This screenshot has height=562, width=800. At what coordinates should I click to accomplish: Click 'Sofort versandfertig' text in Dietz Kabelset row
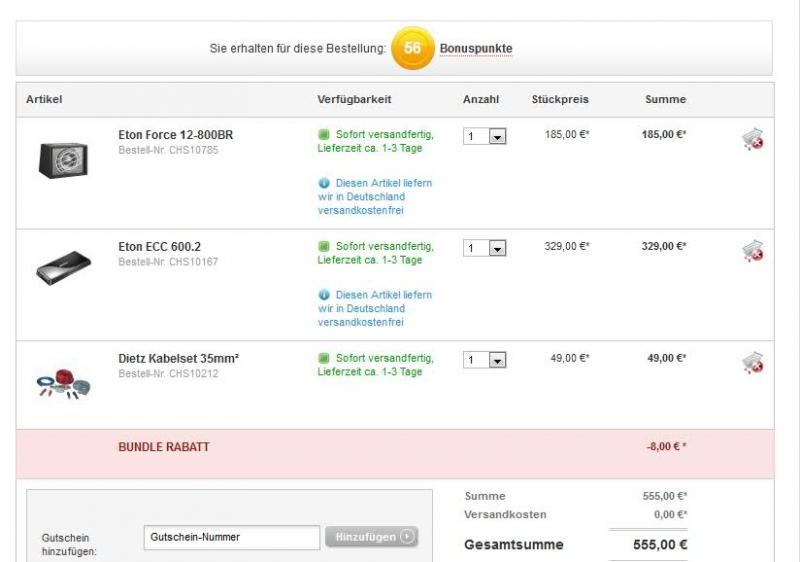pos(385,359)
